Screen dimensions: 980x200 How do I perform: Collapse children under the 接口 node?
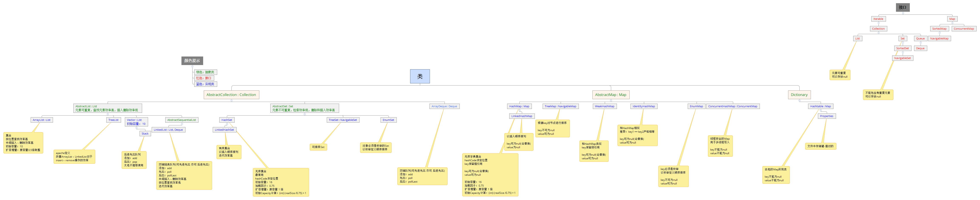click(x=903, y=13)
